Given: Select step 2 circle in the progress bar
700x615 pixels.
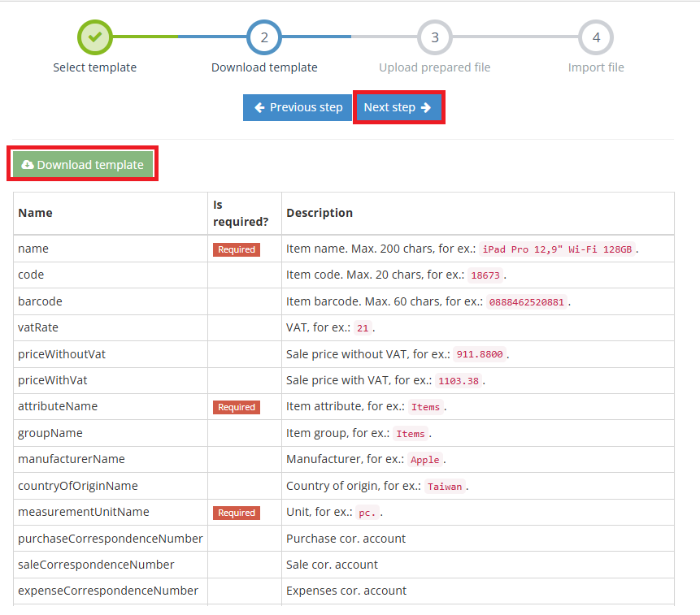Looking at the screenshot, I should point(264,37).
